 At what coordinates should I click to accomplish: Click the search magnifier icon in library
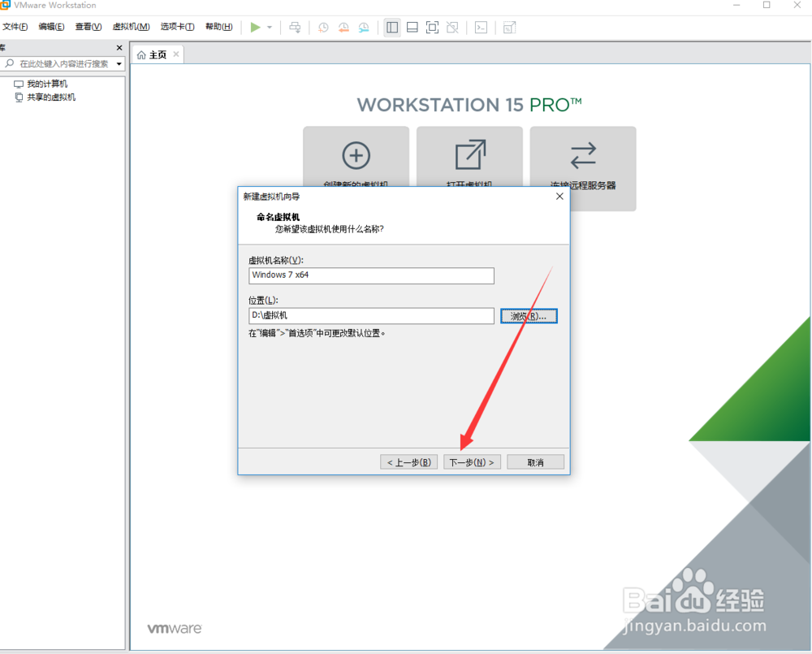point(9,63)
